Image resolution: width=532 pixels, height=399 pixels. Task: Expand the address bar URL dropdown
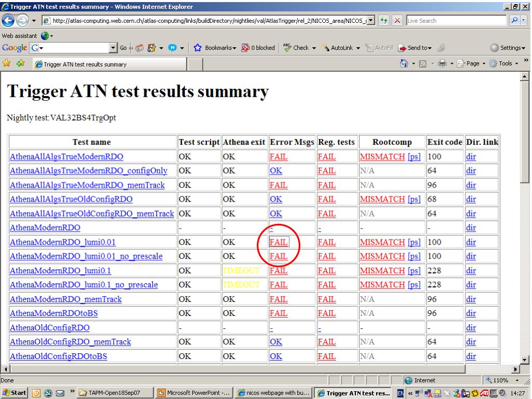click(x=371, y=20)
